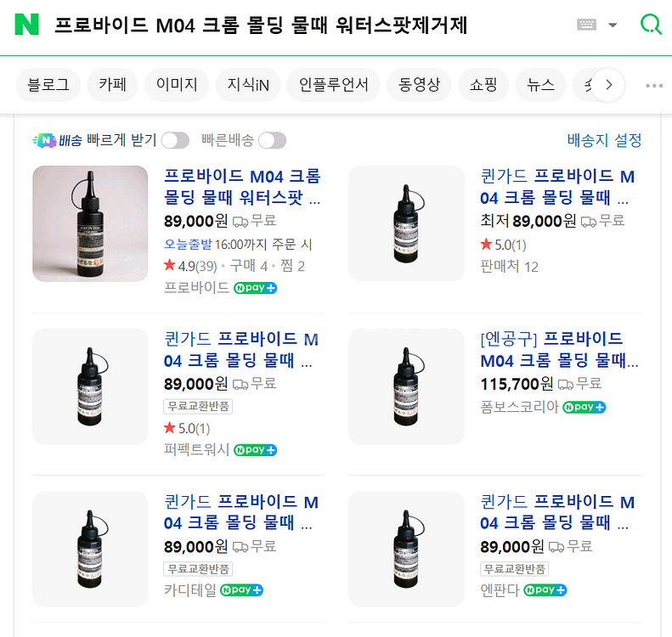Expand the keyboard input dropdown arrow
The width and height of the screenshot is (672, 637).
tap(613, 25)
